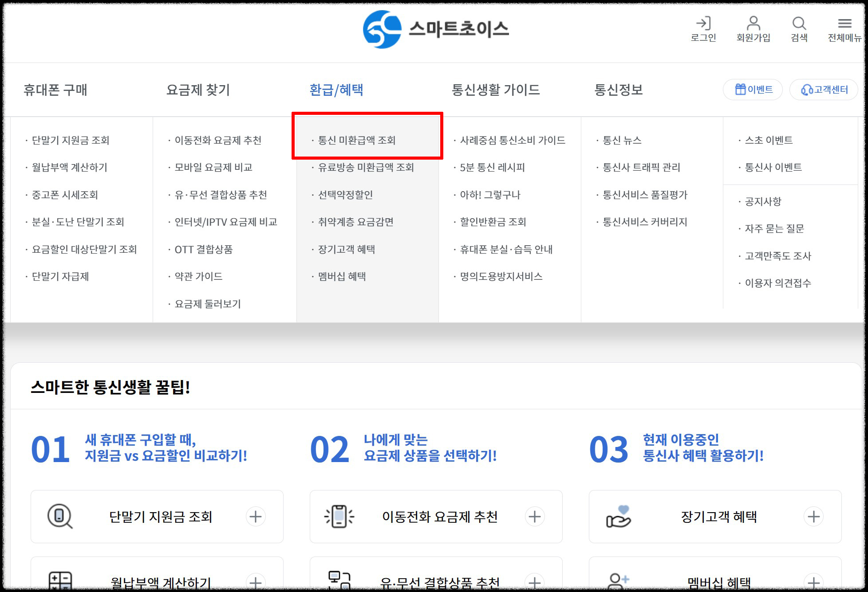The width and height of the screenshot is (868, 592).
Task: Open the 통신생활 가이드 menu
Action: pos(496,90)
